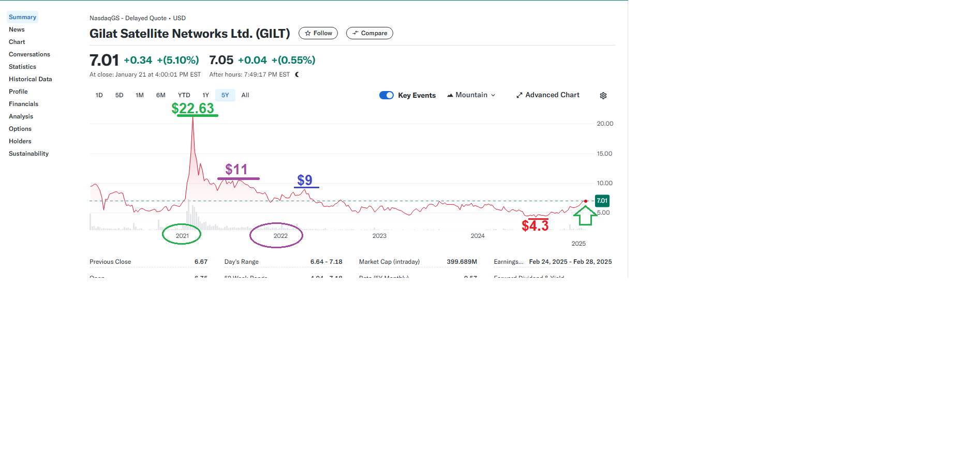The width and height of the screenshot is (980, 451).
Task: Click the Day's Range value 6.64 - 7.18
Action: pyautogui.click(x=326, y=262)
